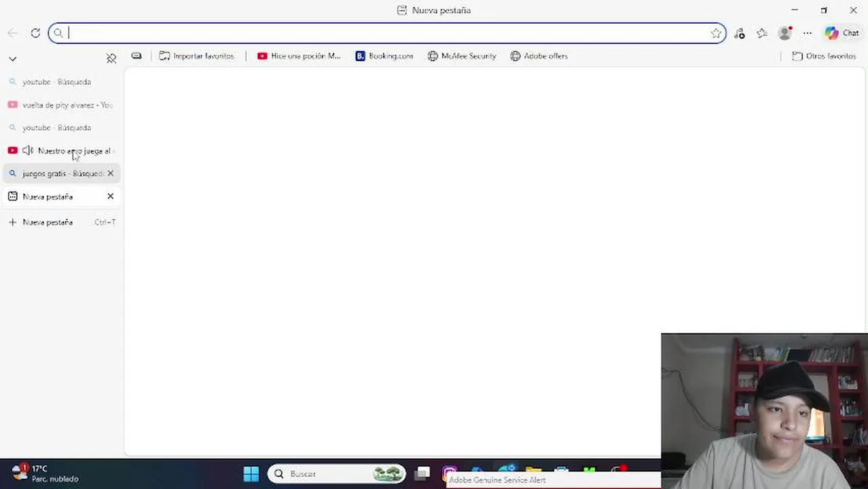This screenshot has width=868, height=489.
Task: Switch to second youtube - Búsqueda tab
Action: (62, 128)
